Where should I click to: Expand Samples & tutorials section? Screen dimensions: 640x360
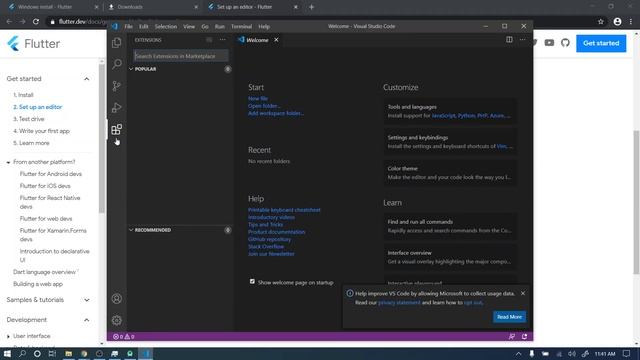[x=87, y=300]
